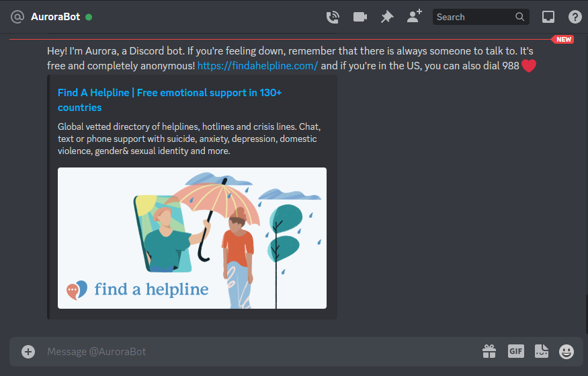Open the GIF picker
This screenshot has height=376, width=588.
coord(516,351)
